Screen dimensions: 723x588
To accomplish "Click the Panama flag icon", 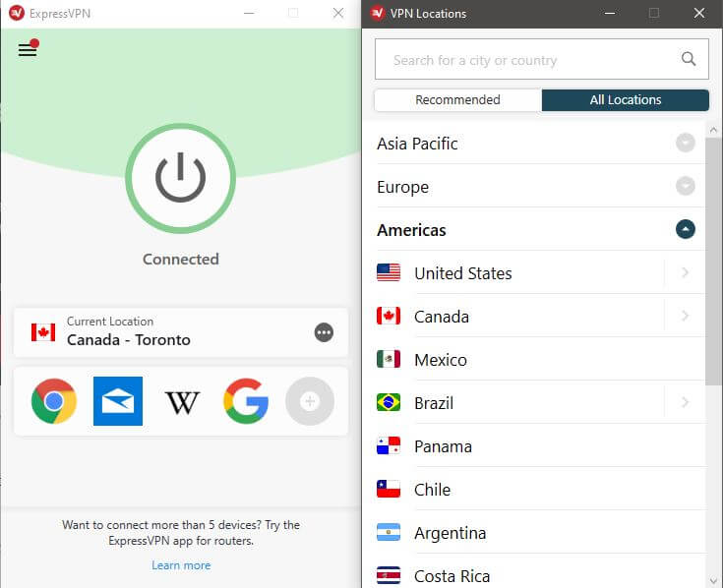I will (x=389, y=445).
